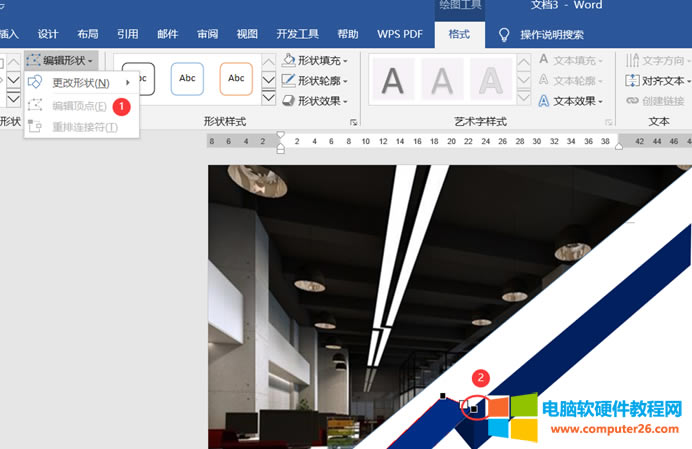
Task: Open 形状填充 (Shape Fill) options
Action: [315, 61]
